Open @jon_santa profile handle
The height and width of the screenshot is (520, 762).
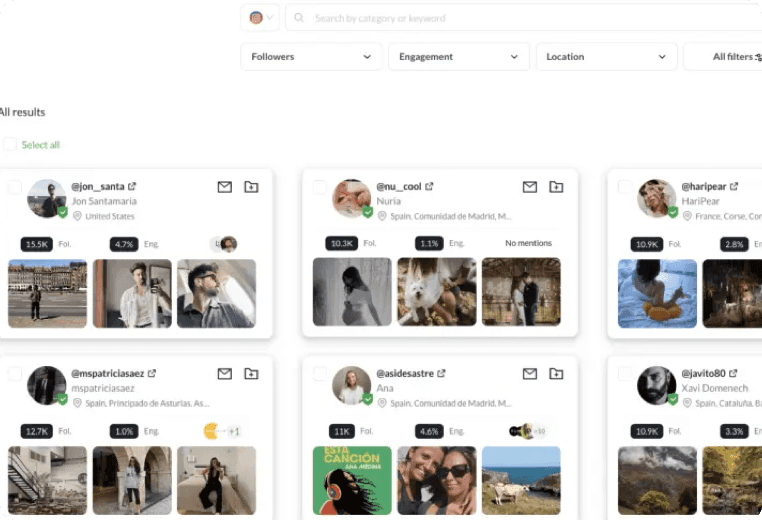[98, 187]
